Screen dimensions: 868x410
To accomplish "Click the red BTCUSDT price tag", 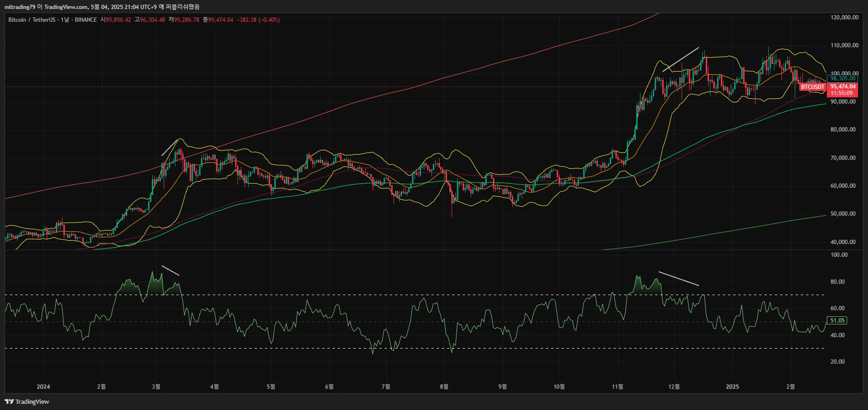I will 812,87.
